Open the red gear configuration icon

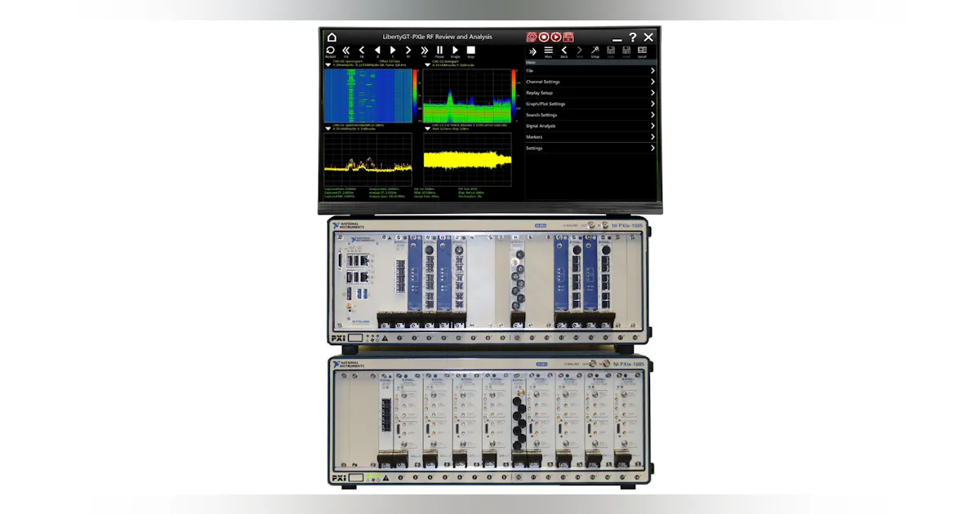coord(531,37)
